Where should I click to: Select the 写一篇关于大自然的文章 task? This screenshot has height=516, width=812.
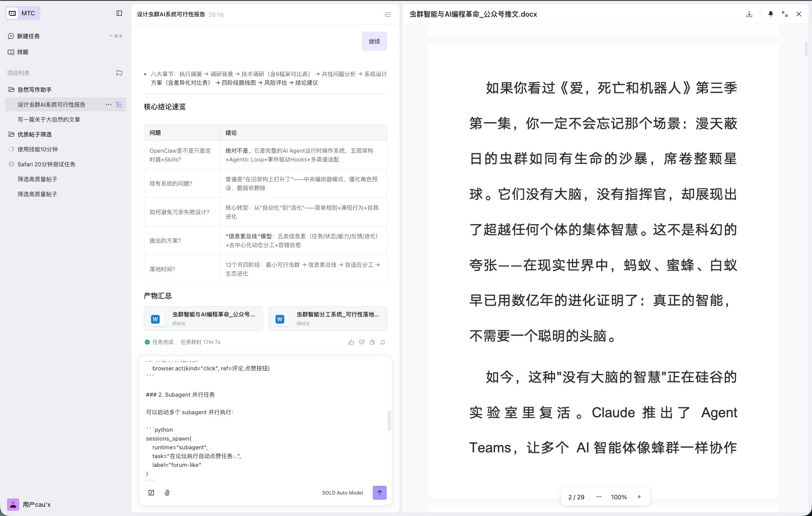point(49,119)
